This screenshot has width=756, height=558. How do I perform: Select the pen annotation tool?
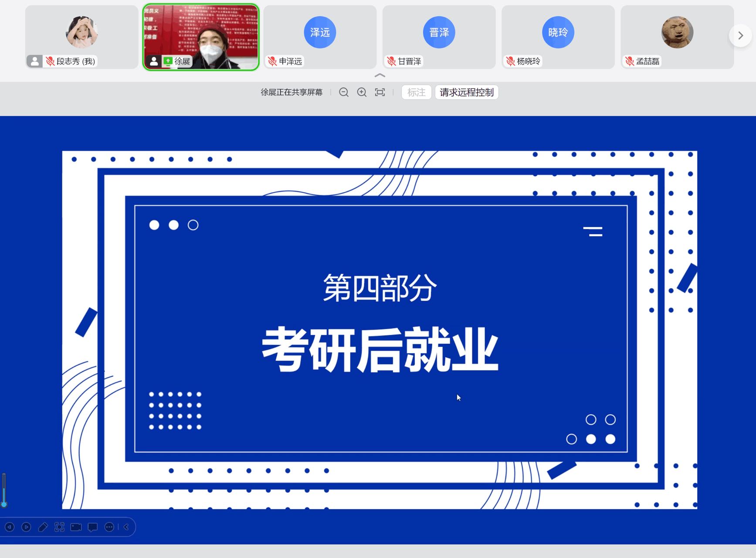[43, 527]
